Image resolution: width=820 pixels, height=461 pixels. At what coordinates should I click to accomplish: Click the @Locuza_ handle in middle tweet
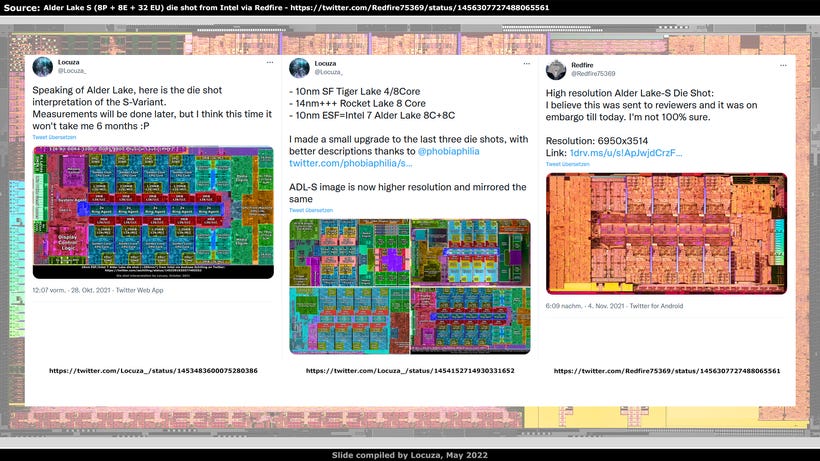(328, 72)
